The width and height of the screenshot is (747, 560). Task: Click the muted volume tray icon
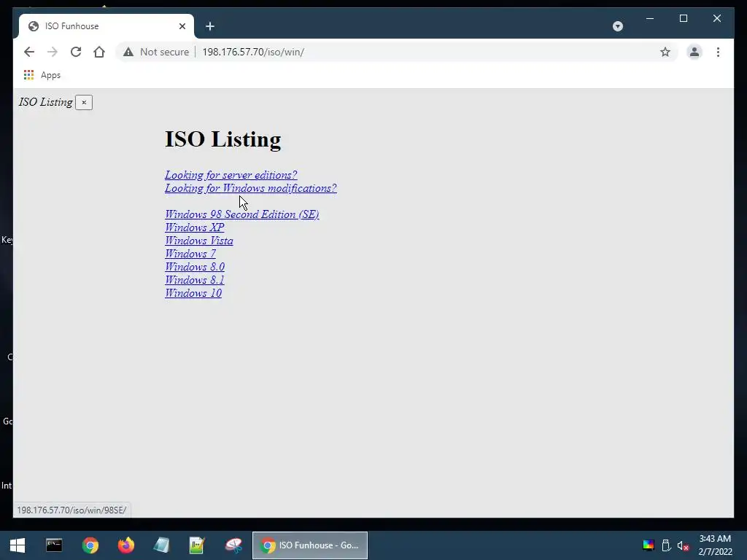683,545
